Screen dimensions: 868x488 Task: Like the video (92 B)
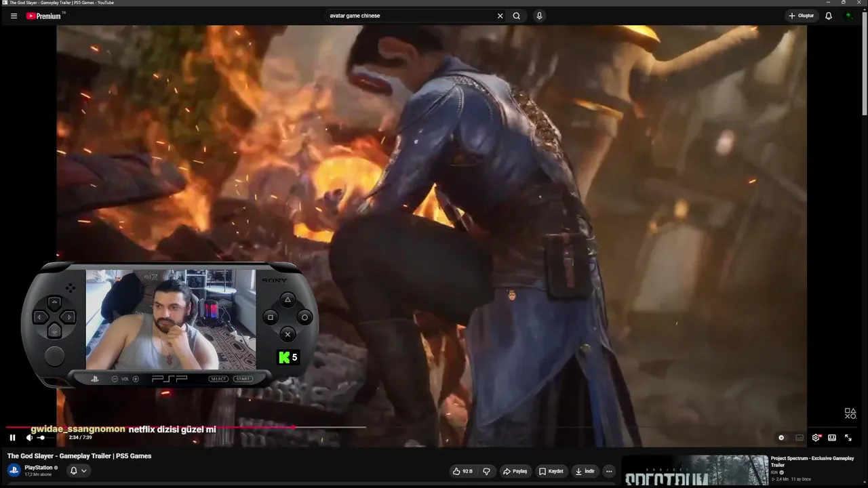click(463, 471)
